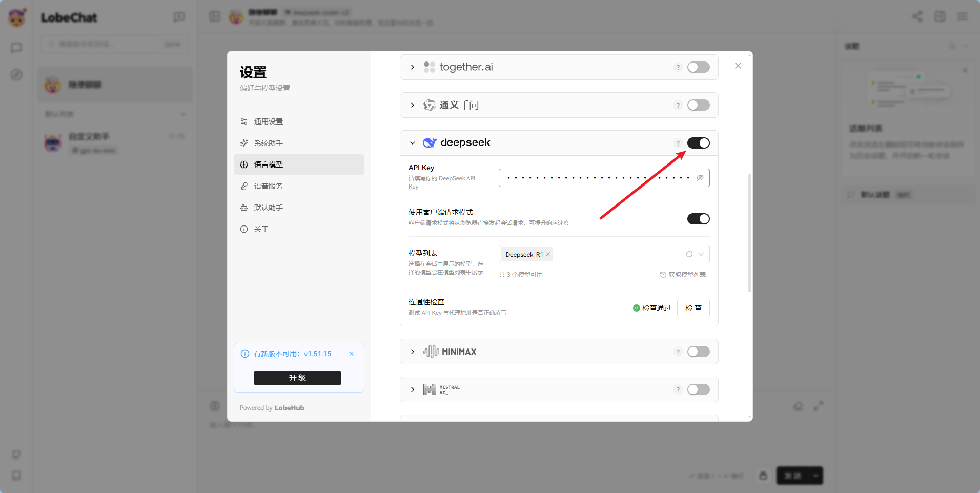980x493 pixels.
Task: Click the 检查 connectivity button
Action: point(693,308)
